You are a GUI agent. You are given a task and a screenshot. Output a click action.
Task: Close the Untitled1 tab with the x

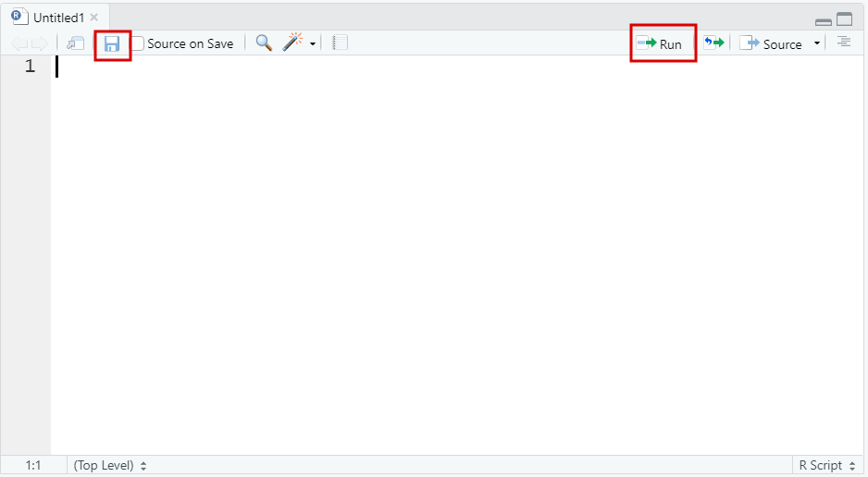coord(93,18)
